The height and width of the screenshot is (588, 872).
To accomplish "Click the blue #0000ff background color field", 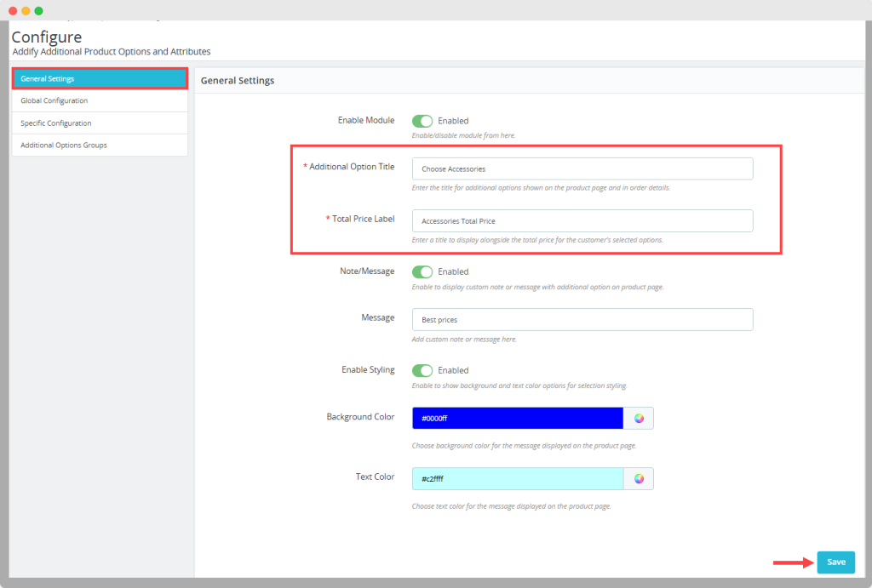I will [x=518, y=418].
